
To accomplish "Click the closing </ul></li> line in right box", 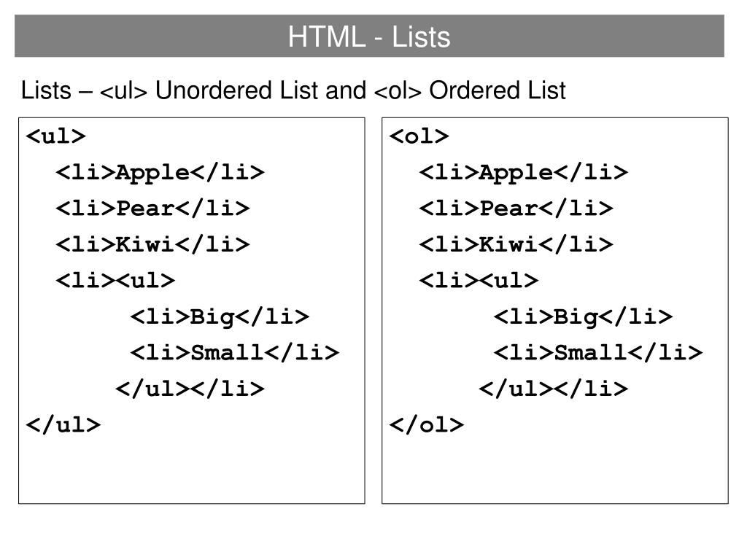I will 553,389.
